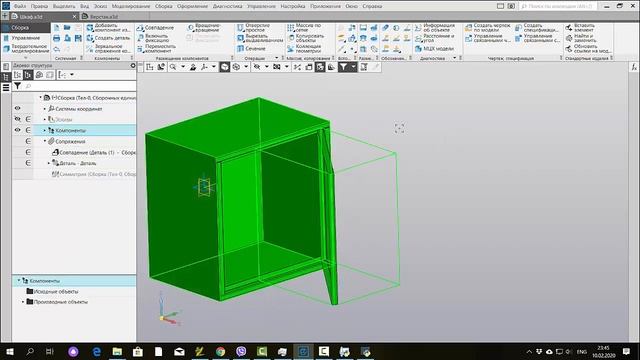Select the Исходные объекты folder
This screenshot has width=640, height=360.
[x=52, y=291]
